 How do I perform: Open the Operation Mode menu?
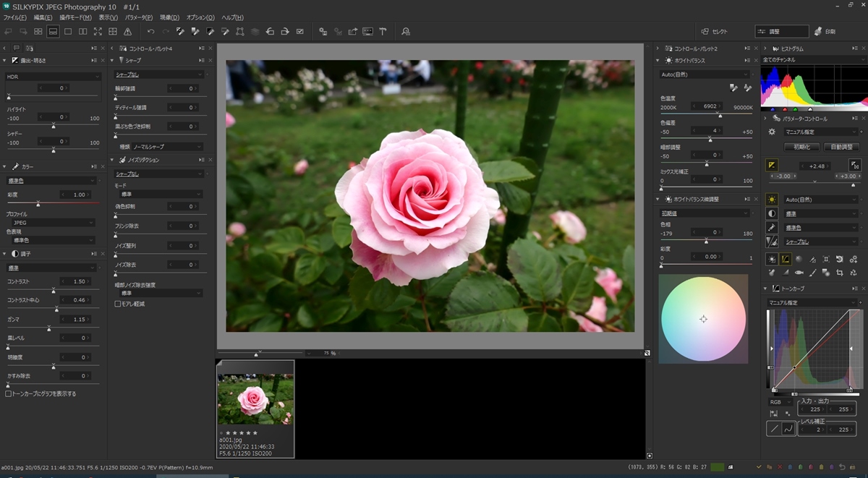pos(76,17)
